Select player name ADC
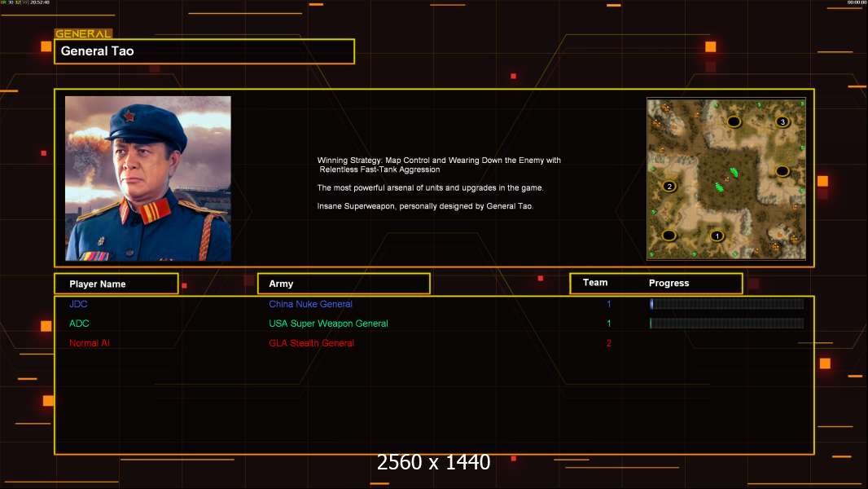 [79, 324]
